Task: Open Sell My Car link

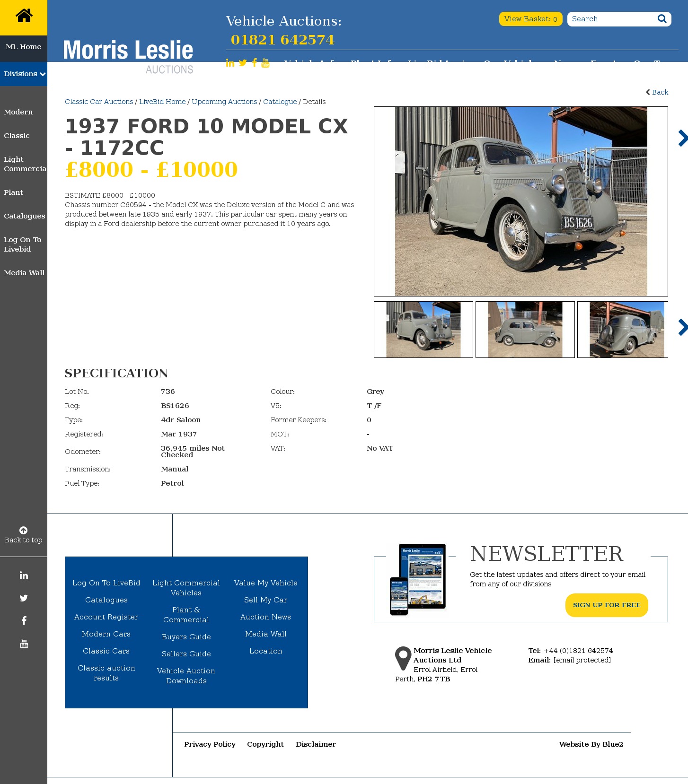Action: (266, 600)
